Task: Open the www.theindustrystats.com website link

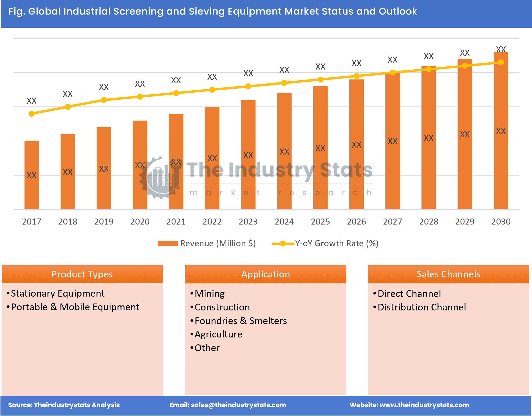Action: coord(424,405)
